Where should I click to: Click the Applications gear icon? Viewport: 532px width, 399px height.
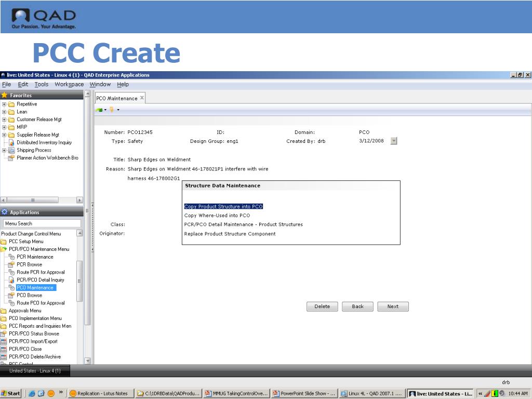[x=4, y=212]
